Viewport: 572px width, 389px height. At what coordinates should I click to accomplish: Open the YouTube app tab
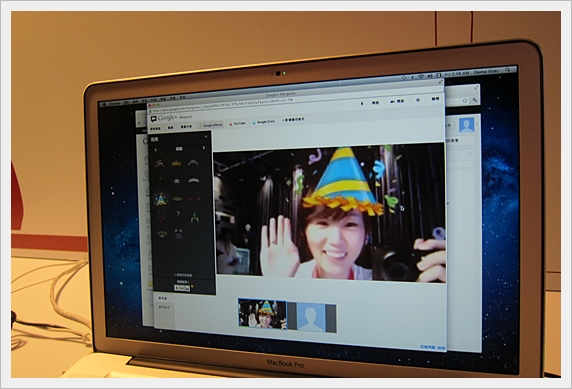pyautogui.click(x=237, y=124)
